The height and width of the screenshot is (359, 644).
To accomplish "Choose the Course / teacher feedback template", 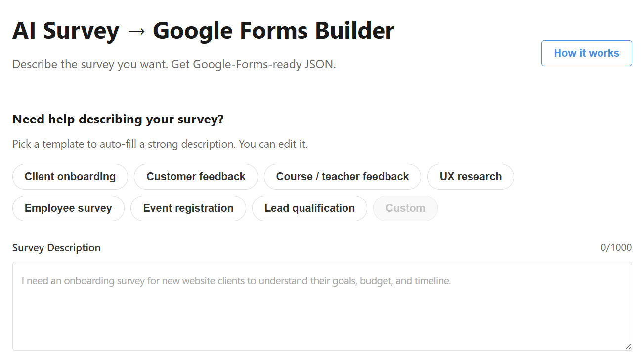I will click(342, 176).
